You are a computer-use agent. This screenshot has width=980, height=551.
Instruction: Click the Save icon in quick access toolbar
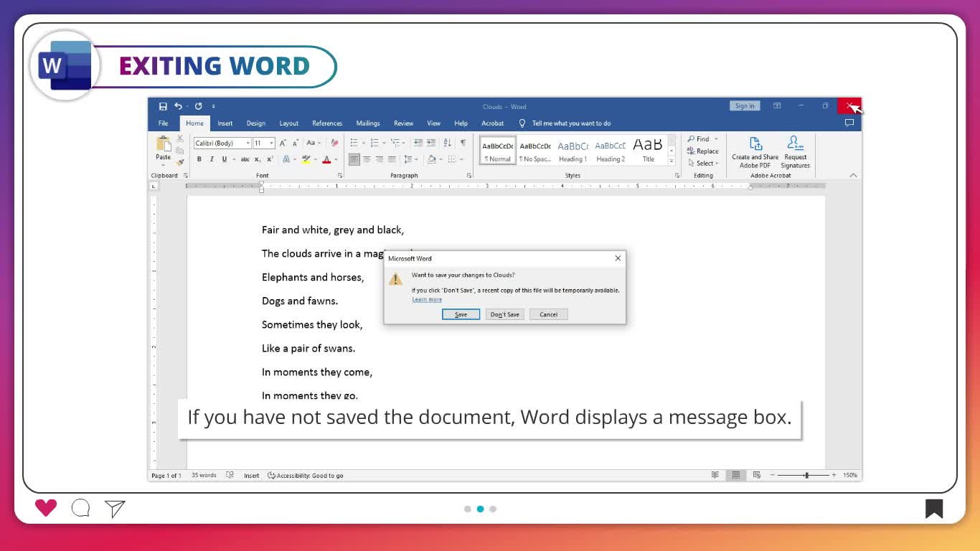(x=163, y=106)
